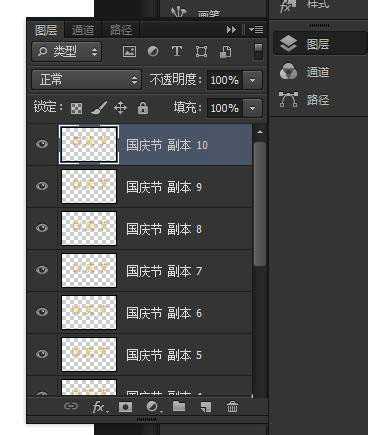The height and width of the screenshot is (435, 368).
Task: Filter layers by pixel image icon
Action: click(129, 52)
